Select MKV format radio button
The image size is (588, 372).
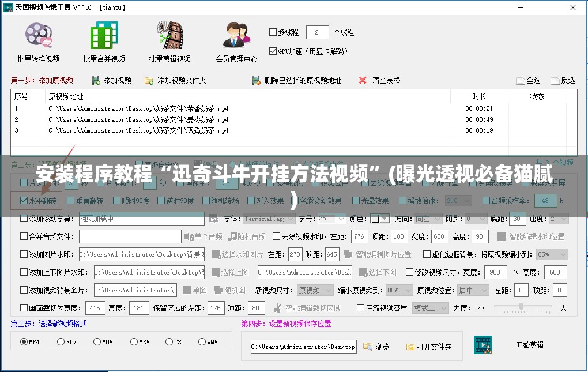pos(134,341)
